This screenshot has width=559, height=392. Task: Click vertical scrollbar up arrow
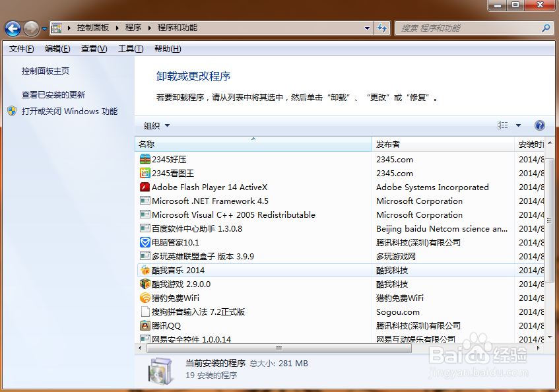[x=550, y=143]
